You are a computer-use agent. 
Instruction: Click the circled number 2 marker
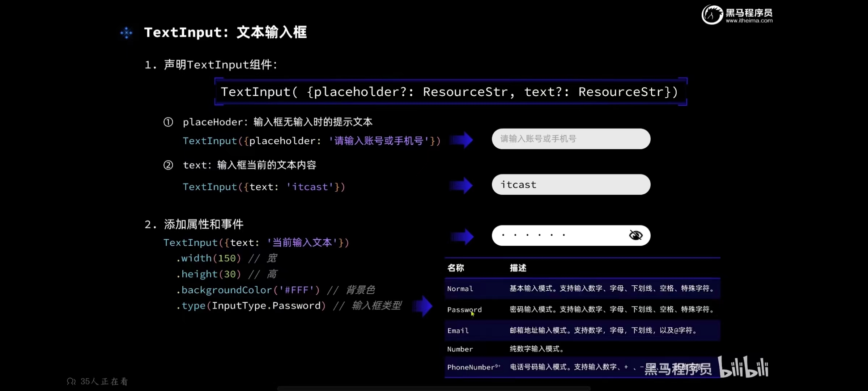pyautogui.click(x=168, y=165)
